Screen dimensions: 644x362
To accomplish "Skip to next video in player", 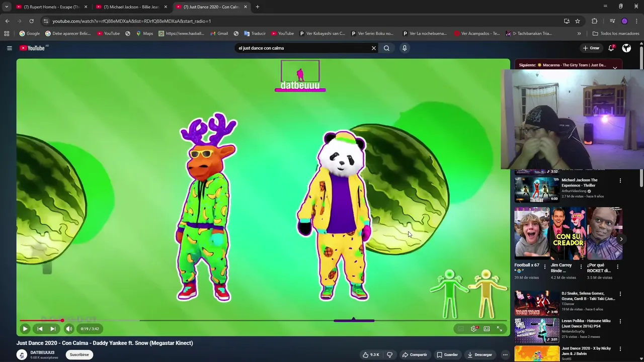I will tap(53, 329).
